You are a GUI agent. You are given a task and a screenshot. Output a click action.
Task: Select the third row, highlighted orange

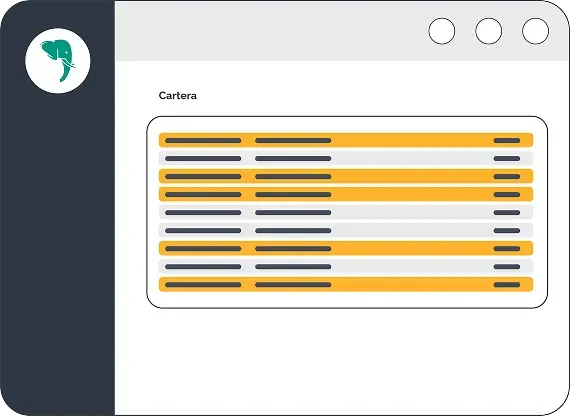tap(346, 176)
